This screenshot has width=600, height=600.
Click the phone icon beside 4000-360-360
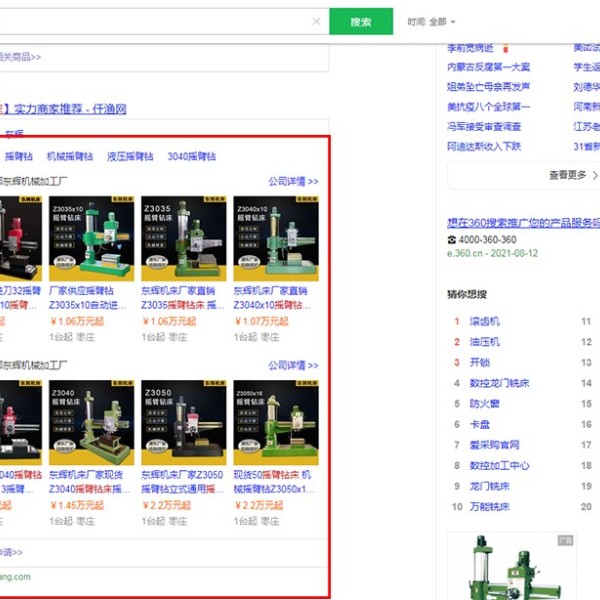point(452,240)
